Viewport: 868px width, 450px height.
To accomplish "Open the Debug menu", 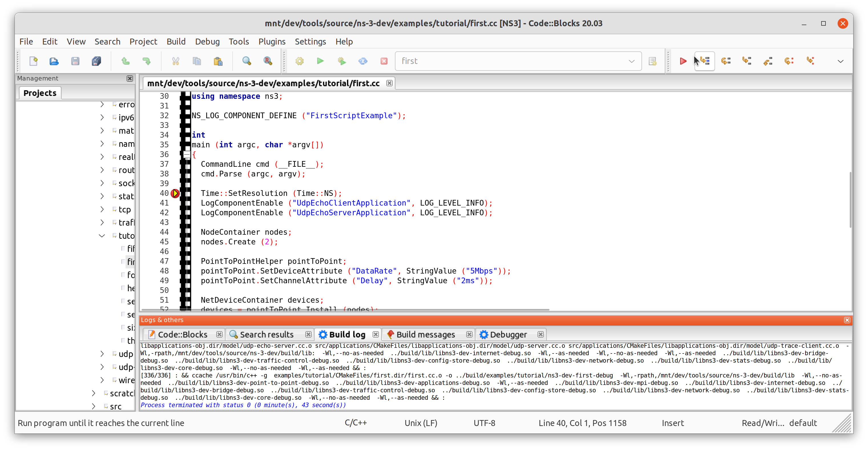I will coord(206,41).
